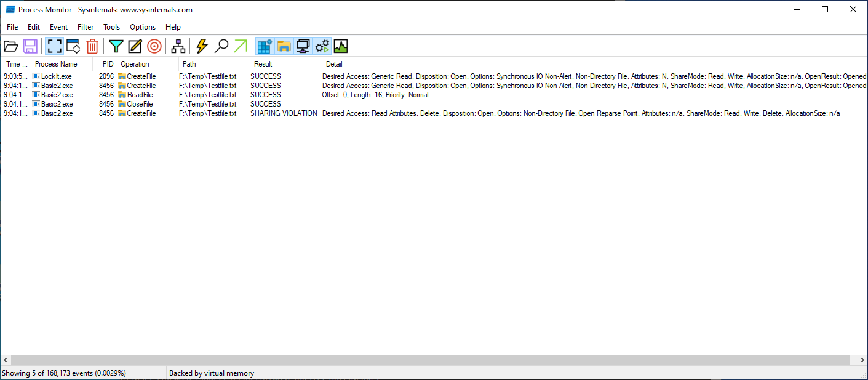Open the Highlight pencil icon
868x380 pixels.
point(135,46)
